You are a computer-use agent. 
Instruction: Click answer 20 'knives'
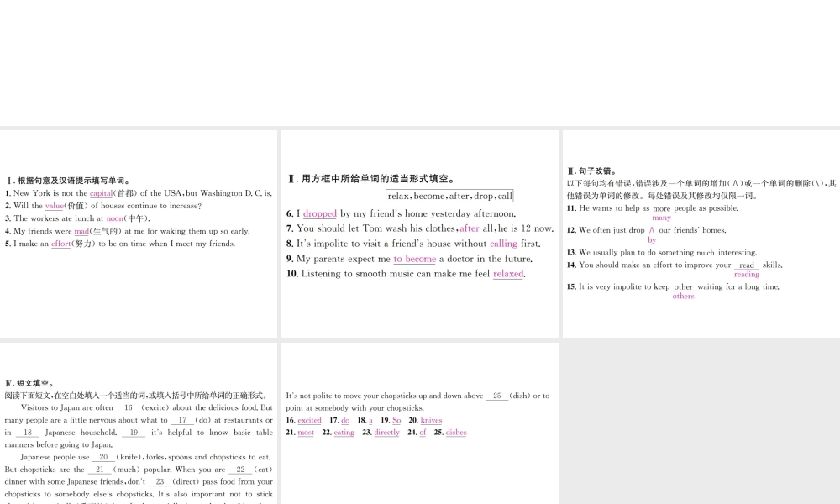pos(431,421)
